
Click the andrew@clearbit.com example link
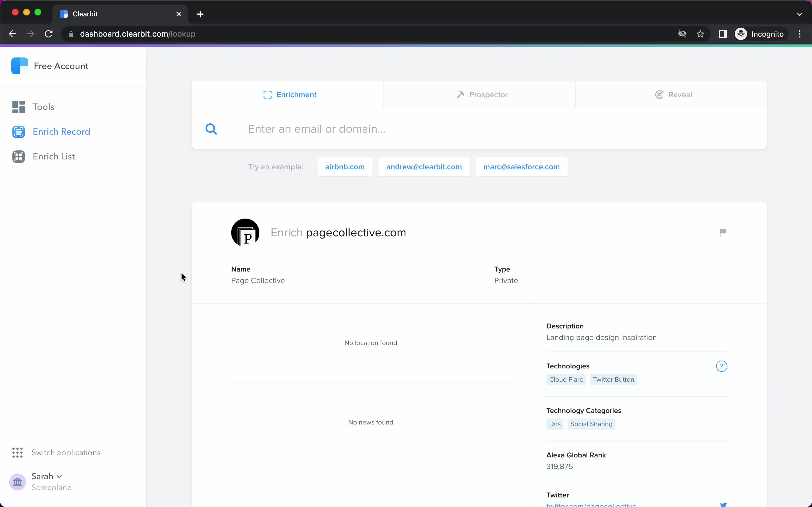pos(424,166)
